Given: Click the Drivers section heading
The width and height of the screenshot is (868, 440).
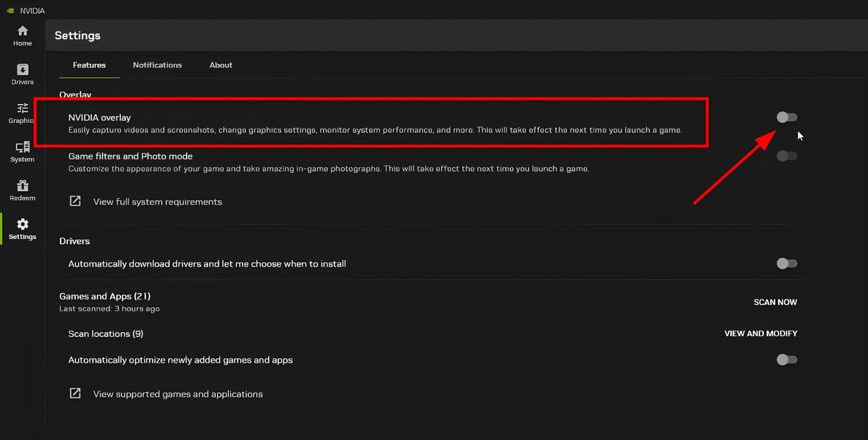Looking at the screenshot, I should [x=75, y=241].
